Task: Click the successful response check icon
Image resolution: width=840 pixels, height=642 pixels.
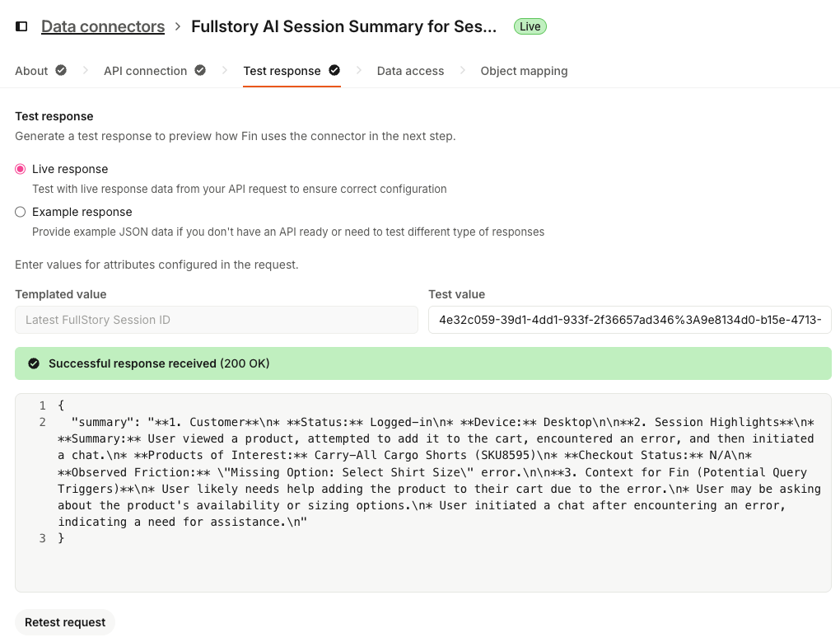Action: click(34, 363)
